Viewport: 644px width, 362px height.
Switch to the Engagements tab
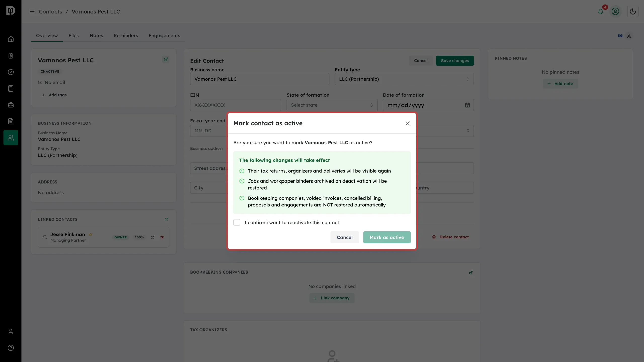tap(164, 35)
